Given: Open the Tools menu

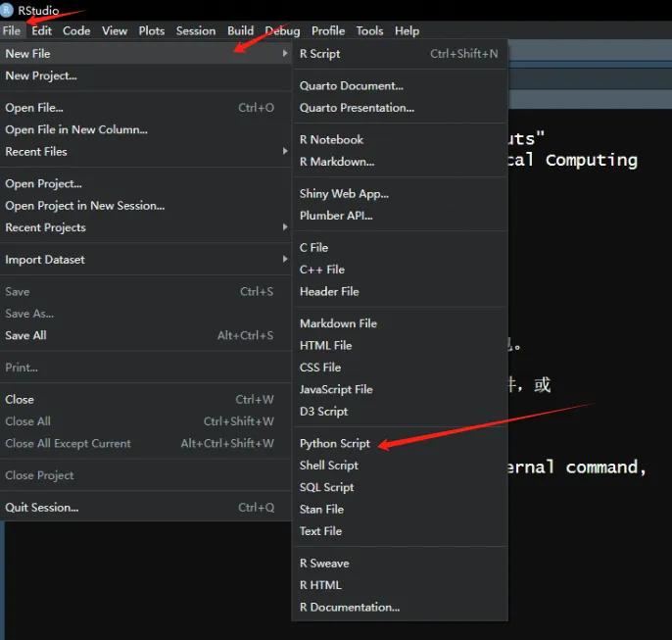Looking at the screenshot, I should tap(369, 30).
